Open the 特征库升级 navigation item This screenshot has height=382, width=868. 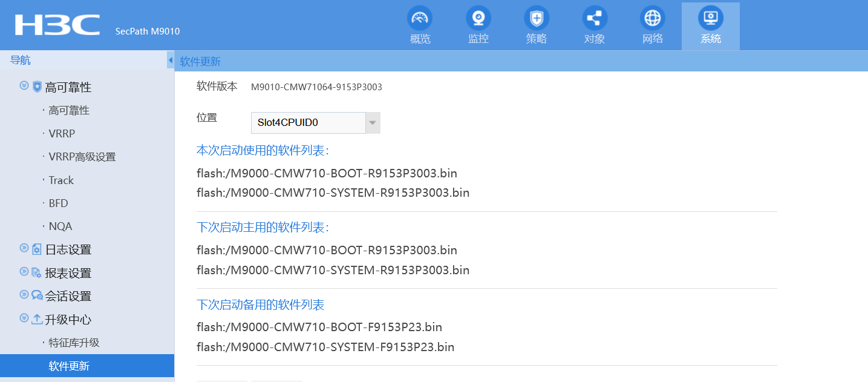click(74, 343)
